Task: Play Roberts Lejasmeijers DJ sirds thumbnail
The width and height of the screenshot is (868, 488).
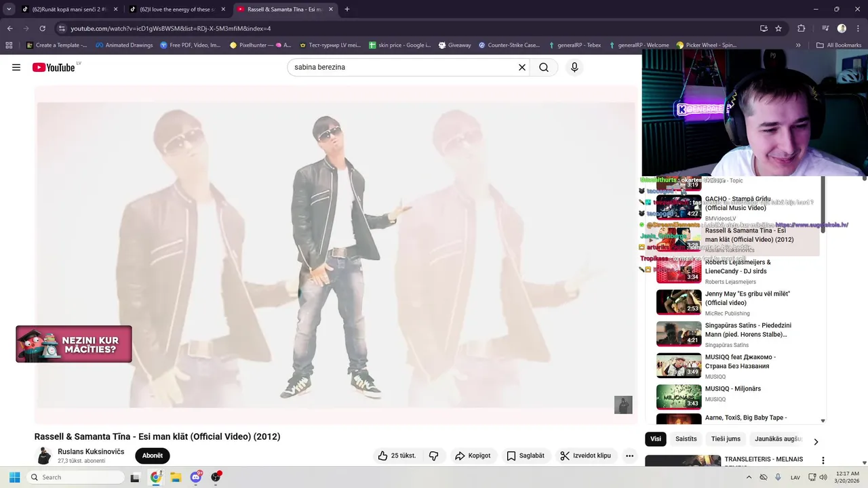Action: coord(679,270)
